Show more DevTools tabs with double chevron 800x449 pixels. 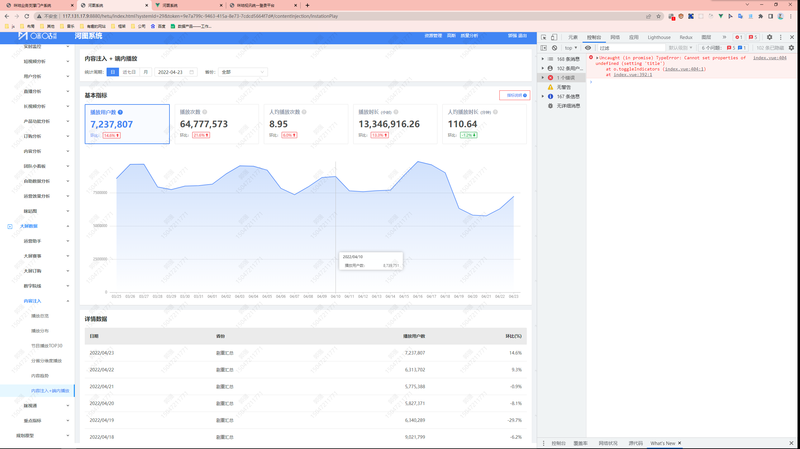point(724,37)
